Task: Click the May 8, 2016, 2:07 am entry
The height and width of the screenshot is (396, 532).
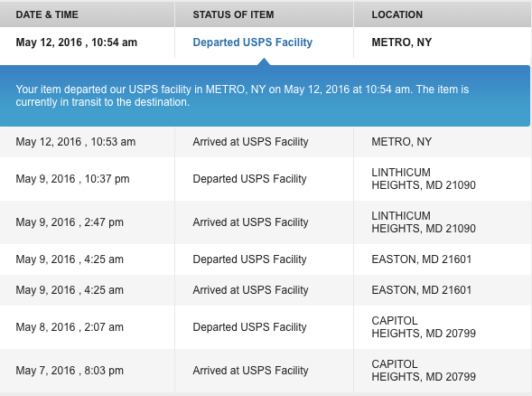Action: [x=70, y=327]
